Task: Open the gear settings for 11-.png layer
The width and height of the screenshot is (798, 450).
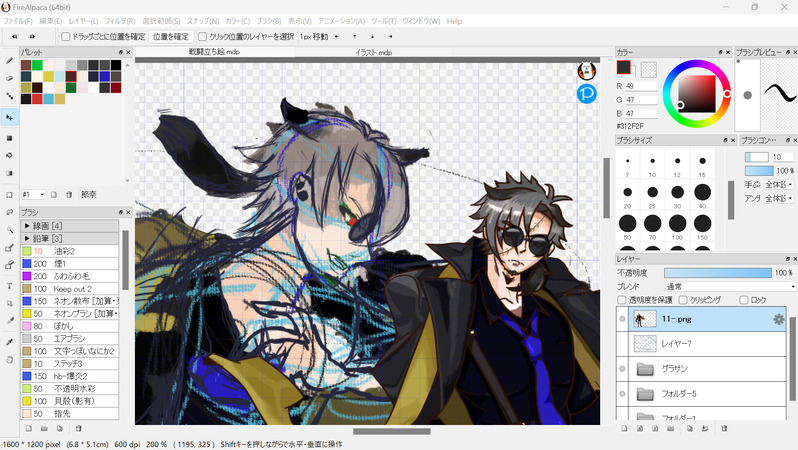Action: [x=778, y=319]
